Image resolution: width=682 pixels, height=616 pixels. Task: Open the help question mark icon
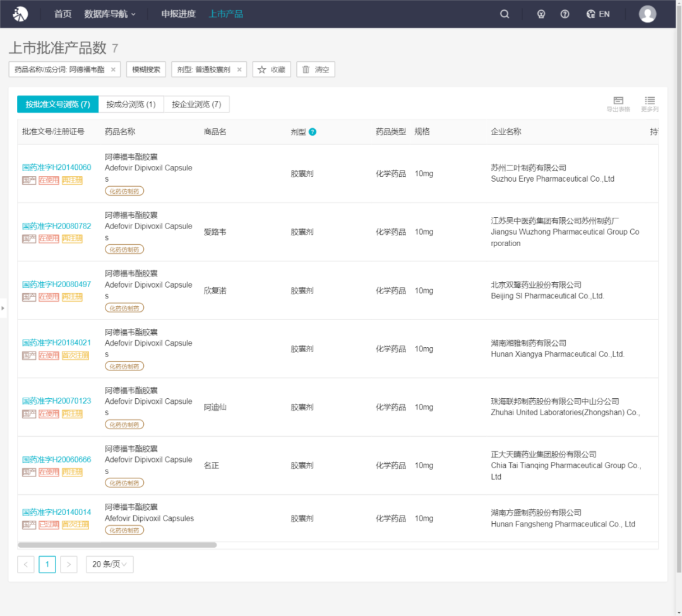click(565, 14)
